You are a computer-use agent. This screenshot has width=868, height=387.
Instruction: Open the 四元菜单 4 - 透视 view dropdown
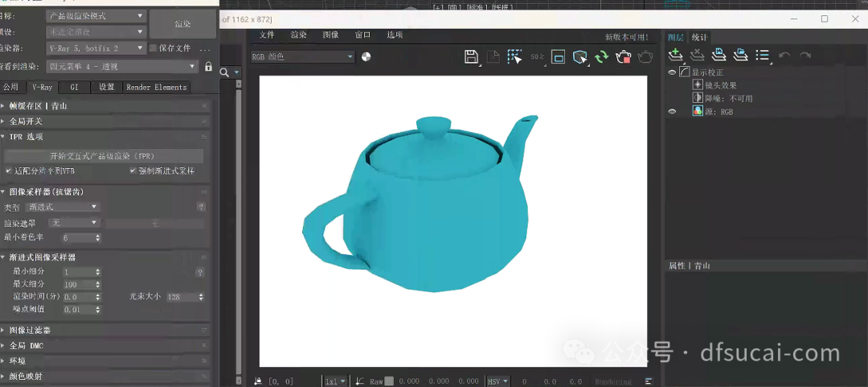pos(122,67)
